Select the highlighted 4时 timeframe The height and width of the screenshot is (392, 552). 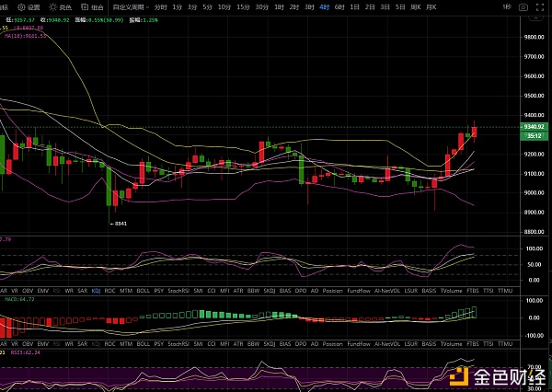(324, 7)
